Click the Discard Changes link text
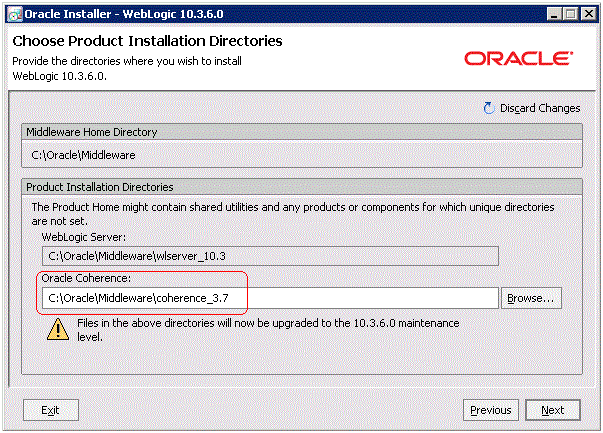 [540, 108]
